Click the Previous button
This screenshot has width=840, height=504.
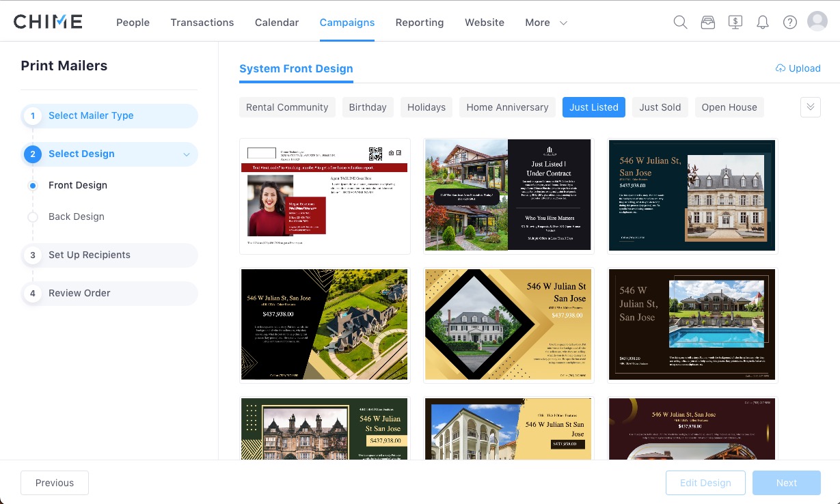pyautogui.click(x=55, y=483)
